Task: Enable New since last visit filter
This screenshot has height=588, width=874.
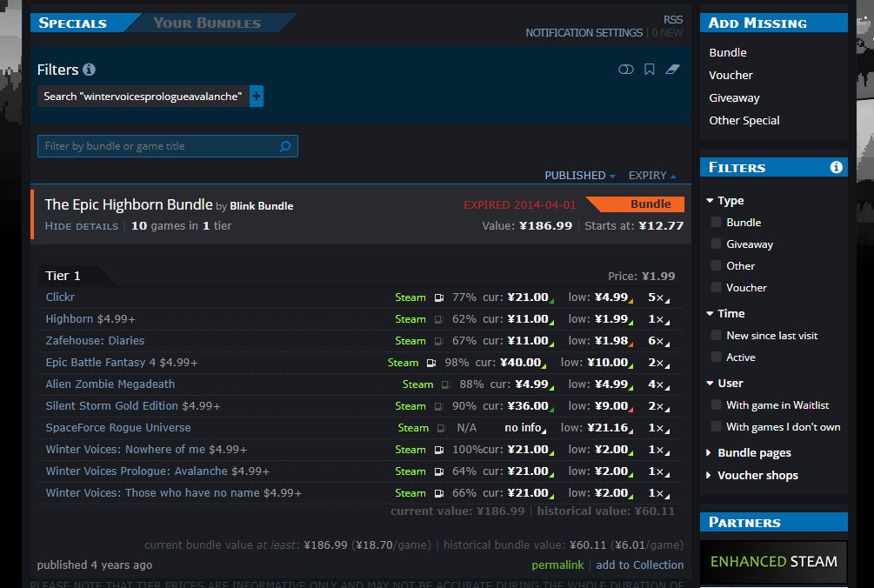Action: [717, 336]
